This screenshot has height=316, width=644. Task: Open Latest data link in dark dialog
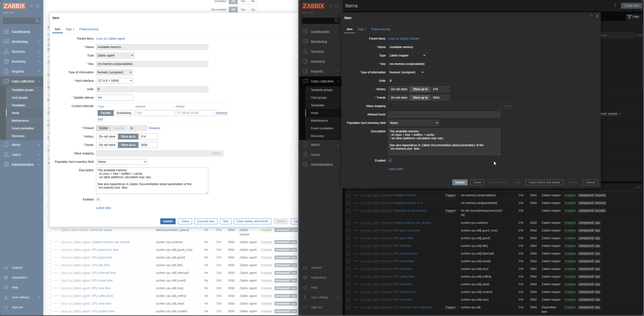tap(395, 169)
